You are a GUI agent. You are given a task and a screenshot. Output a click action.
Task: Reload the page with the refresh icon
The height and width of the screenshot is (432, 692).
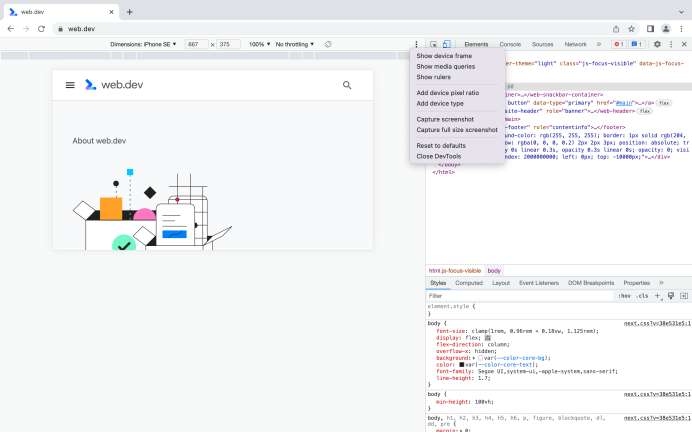point(41,29)
